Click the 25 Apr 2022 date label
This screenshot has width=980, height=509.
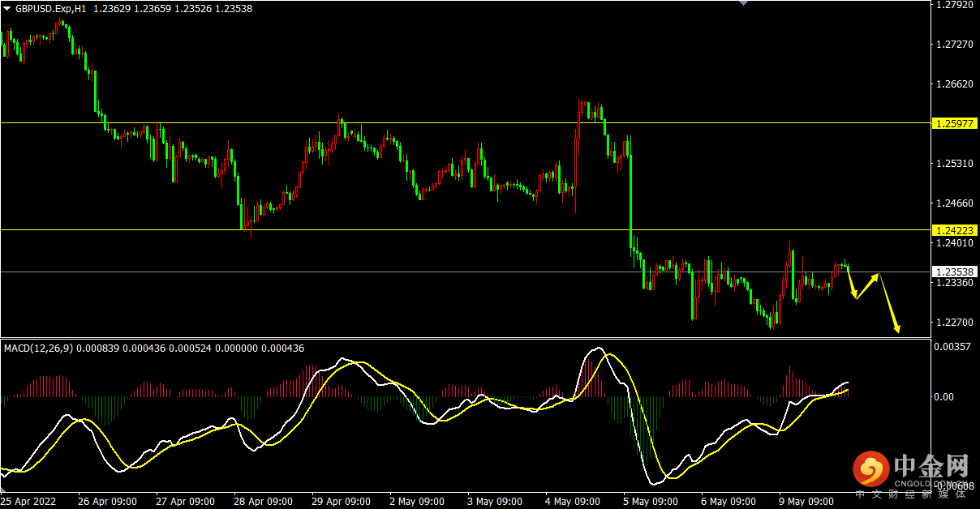click(29, 501)
